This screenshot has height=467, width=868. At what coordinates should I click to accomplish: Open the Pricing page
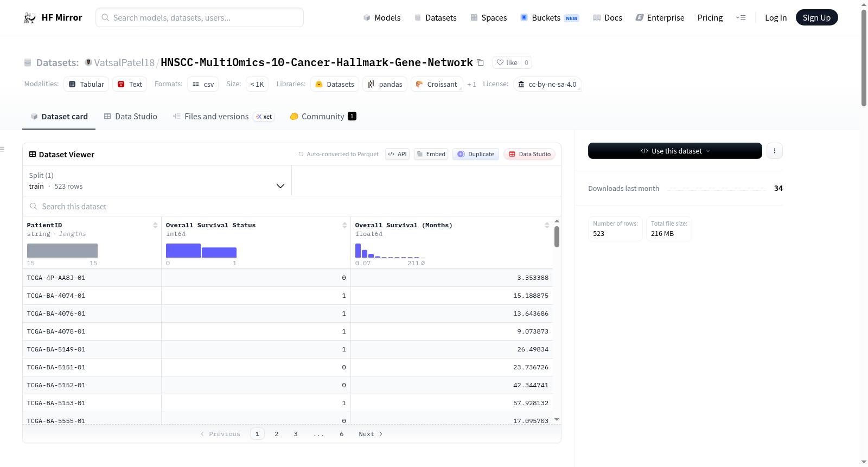pyautogui.click(x=710, y=18)
